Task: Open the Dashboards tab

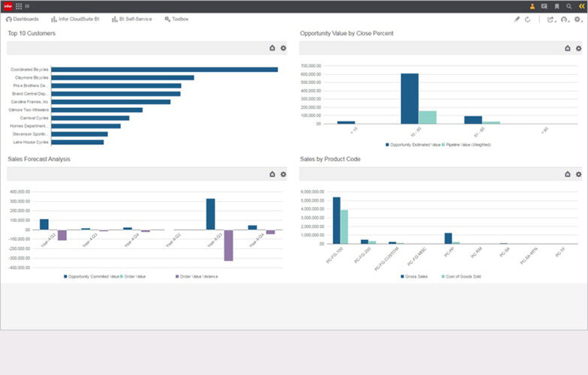Action: tap(22, 19)
